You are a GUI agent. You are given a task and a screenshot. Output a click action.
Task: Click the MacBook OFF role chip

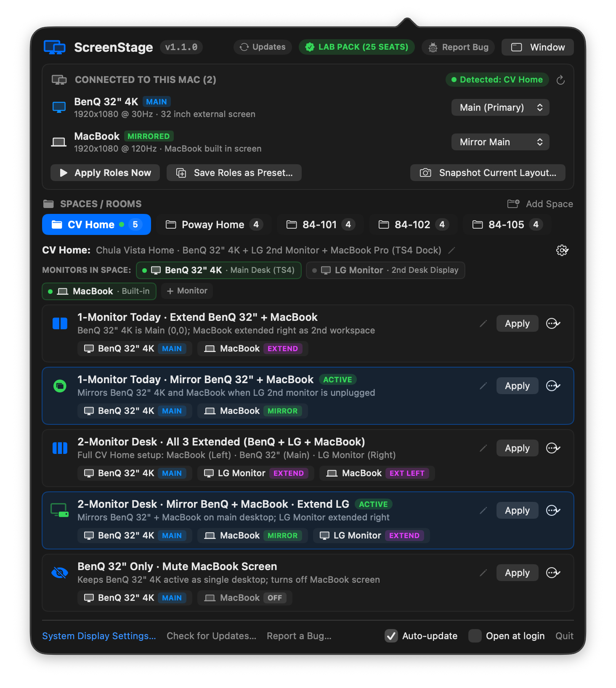pos(245,598)
